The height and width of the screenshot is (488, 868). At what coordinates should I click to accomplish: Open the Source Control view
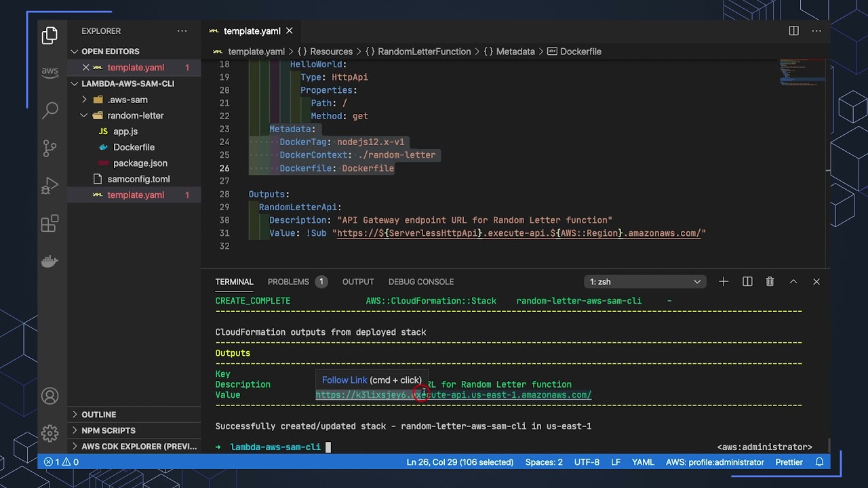(x=50, y=148)
